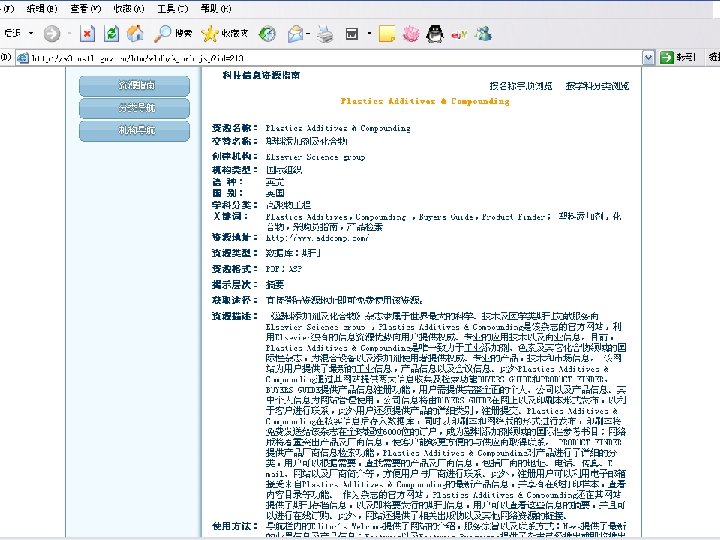Open the 查看(V) menu

(x=85, y=8)
